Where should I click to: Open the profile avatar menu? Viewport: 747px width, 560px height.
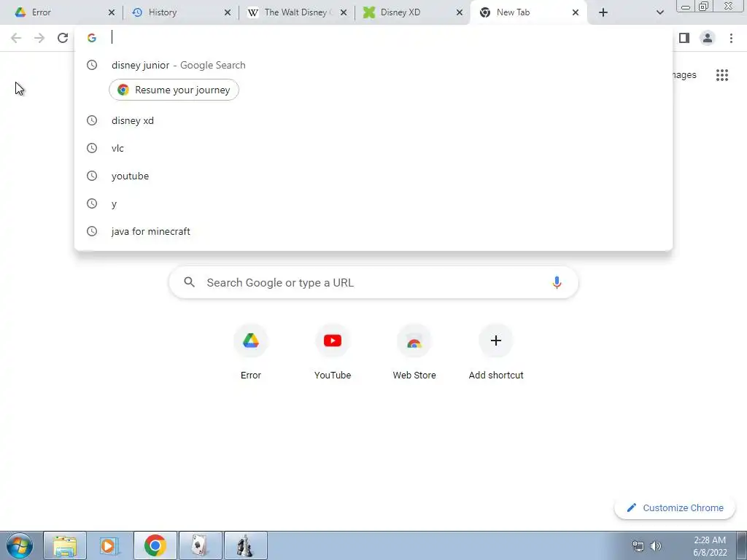pos(708,38)
